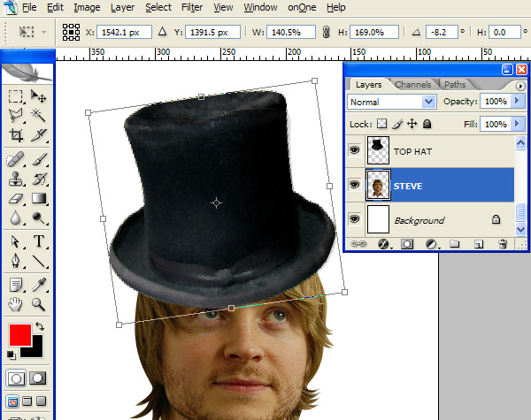Select the Blur tool
This screenshot has width=531, height=420.
(16, 218)
